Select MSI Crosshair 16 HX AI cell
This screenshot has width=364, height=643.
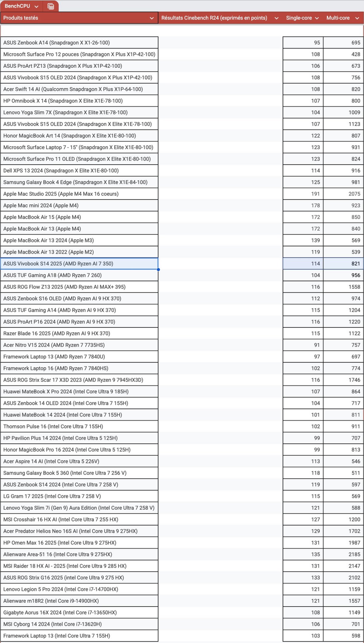tap(79, 519)
